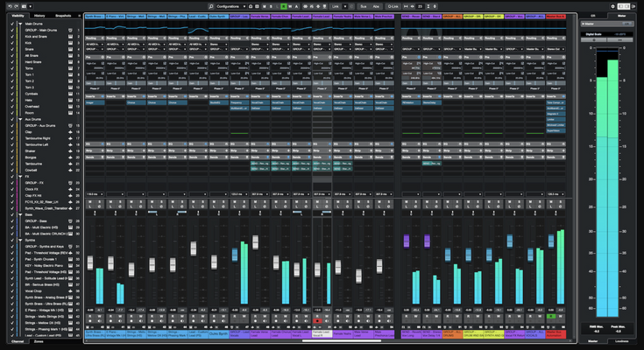Click the toolbar S deactivate-all-solo button
This screenshot has height=350, width=644.
pos(271,7)
